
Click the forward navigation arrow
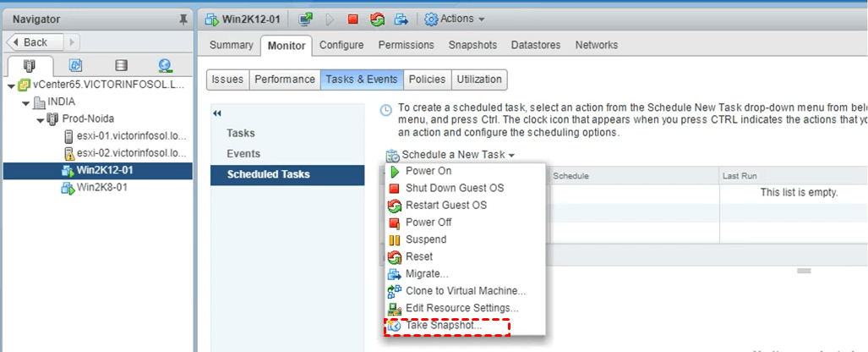point(72,42)
